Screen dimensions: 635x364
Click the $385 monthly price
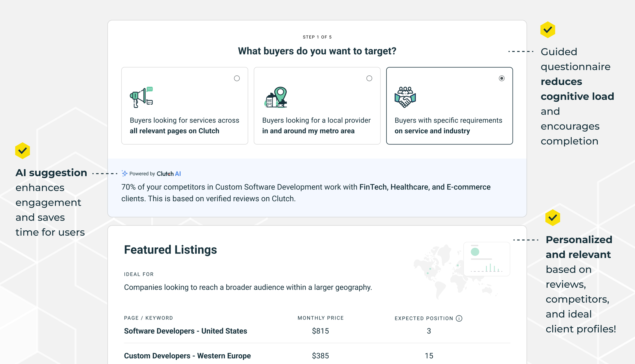[x=320, y=356]
